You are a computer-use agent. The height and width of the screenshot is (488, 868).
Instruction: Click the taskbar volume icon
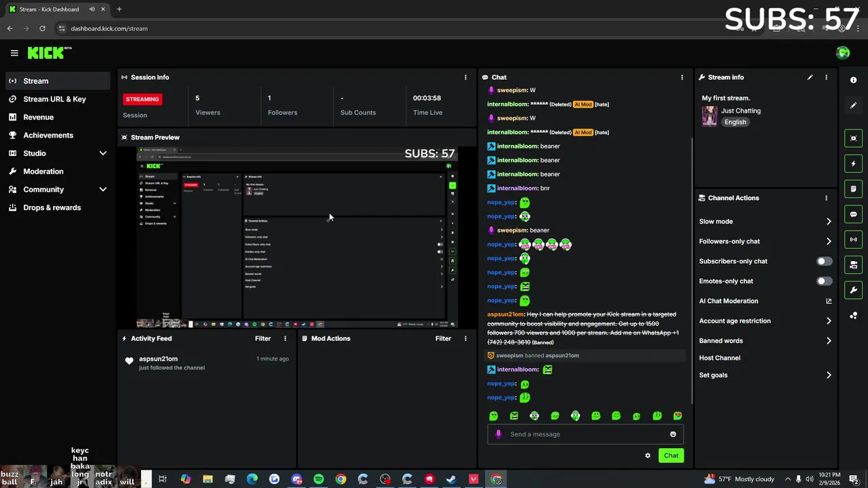(810, 479)
